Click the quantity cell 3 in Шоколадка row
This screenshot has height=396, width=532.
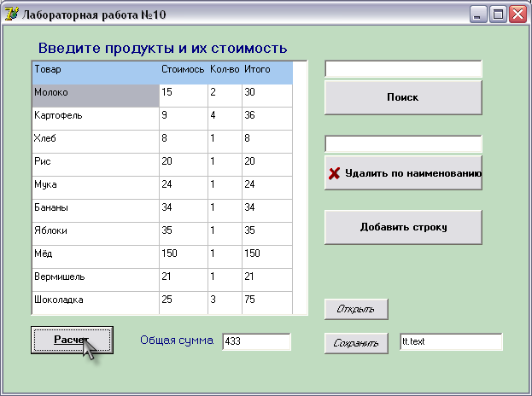coord(225,303)
